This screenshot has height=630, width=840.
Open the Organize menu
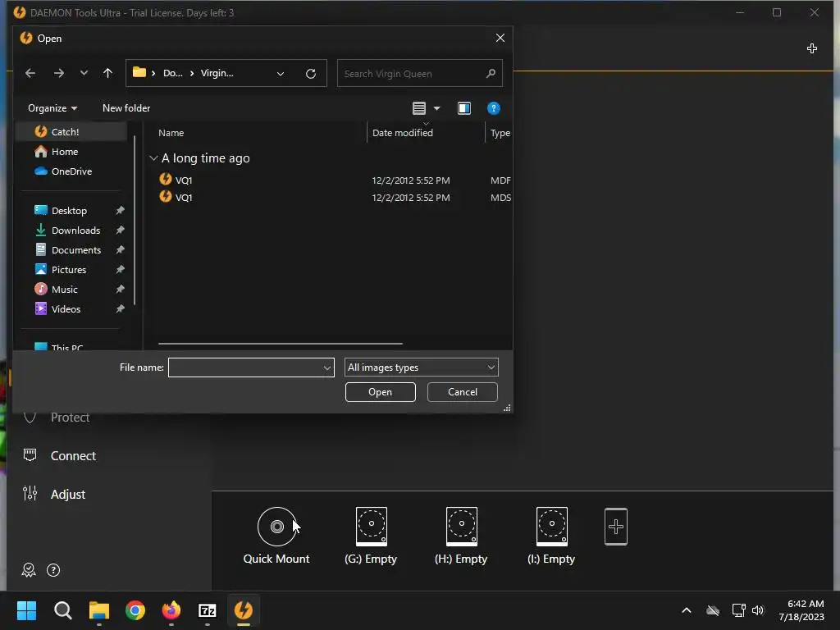pyautogui.click(x=52, y=108)
